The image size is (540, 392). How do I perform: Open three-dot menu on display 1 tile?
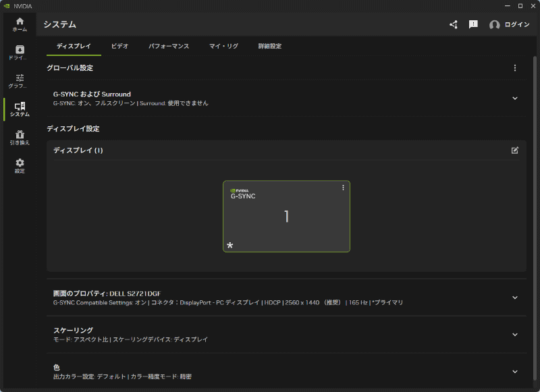coord(343,188)
